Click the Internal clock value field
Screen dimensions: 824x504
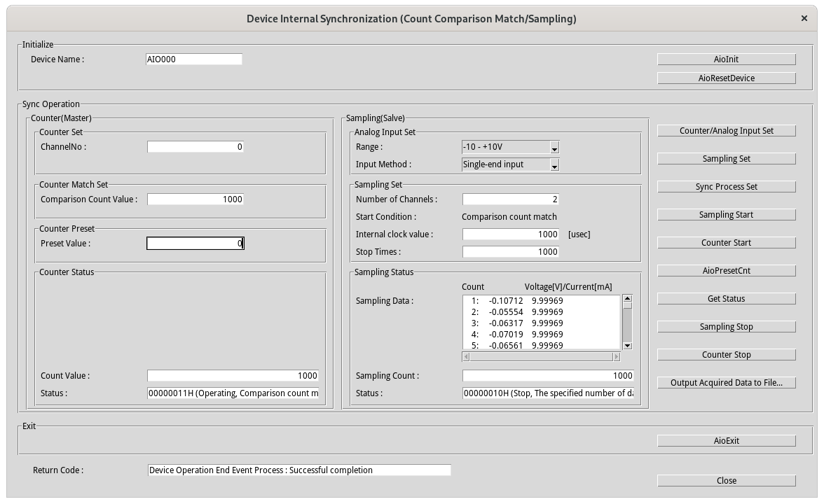[510, 234]
